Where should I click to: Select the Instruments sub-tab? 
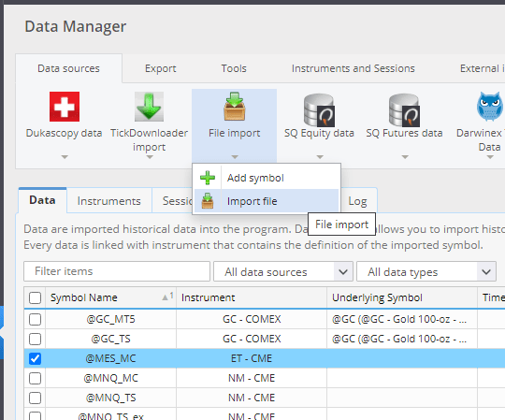(x=109, y=201)
